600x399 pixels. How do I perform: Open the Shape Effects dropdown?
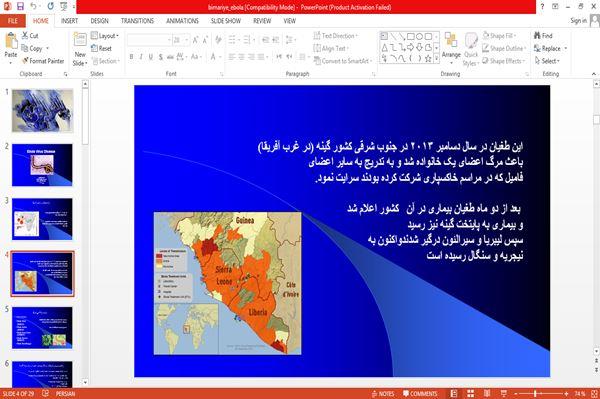point(504,61)
